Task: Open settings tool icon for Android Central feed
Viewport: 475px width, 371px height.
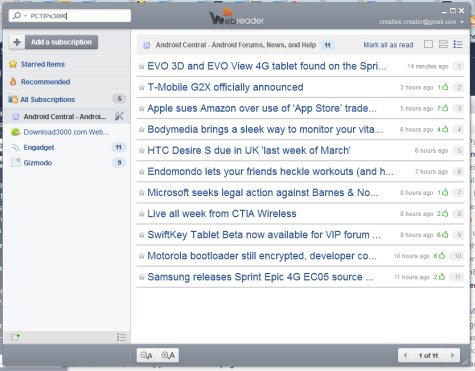Action: click(x=119, y=116)
